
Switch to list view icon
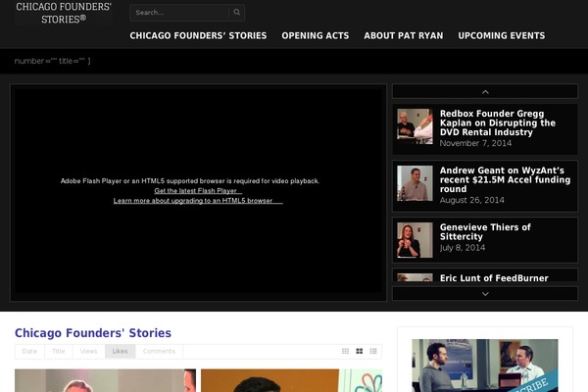coord(373,351)
